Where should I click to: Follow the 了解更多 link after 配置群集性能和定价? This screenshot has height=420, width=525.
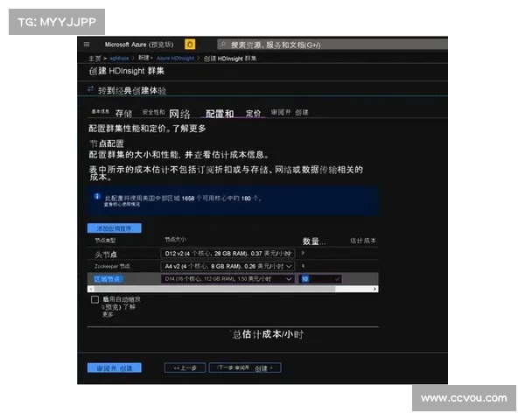point(189,129)
